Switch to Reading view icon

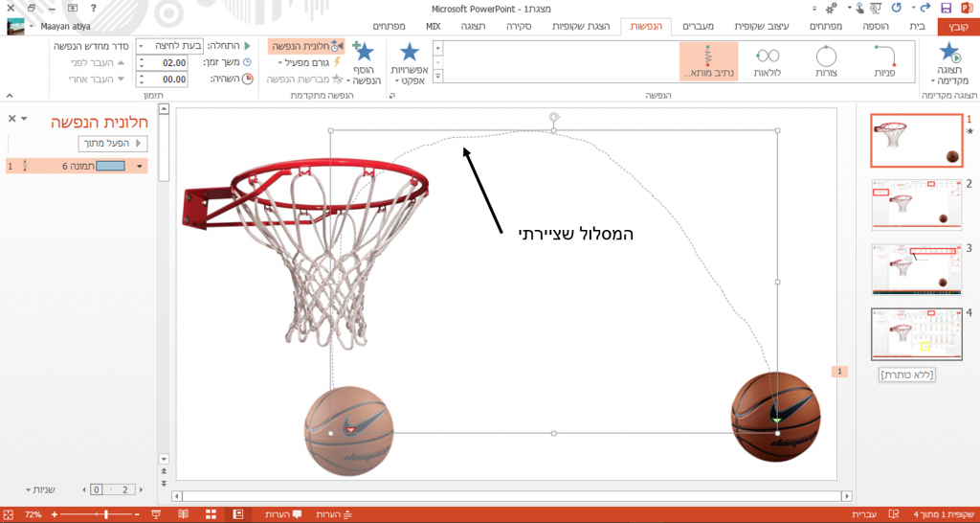point(183,514)
